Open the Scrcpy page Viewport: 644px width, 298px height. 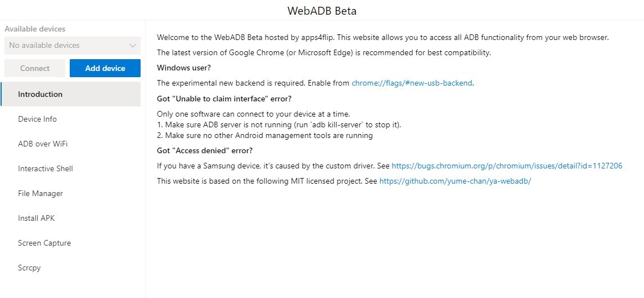point(29,268)
